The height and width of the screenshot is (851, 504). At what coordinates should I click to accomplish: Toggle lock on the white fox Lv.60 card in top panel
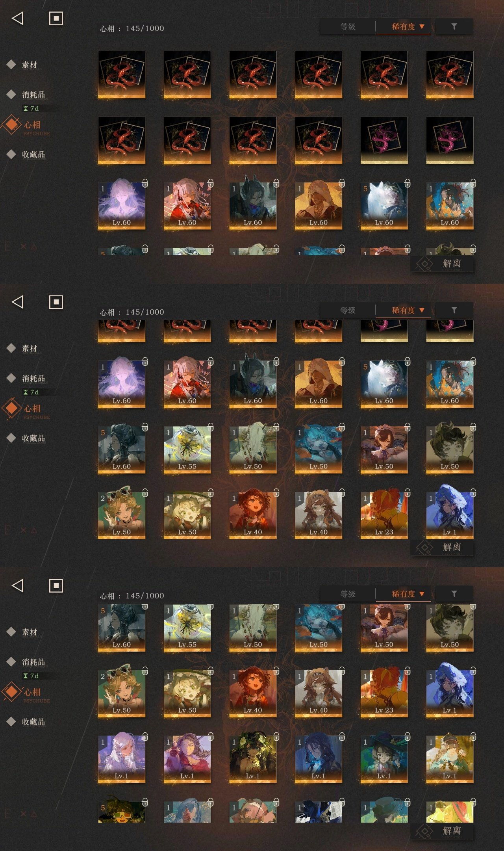[408, 183]
